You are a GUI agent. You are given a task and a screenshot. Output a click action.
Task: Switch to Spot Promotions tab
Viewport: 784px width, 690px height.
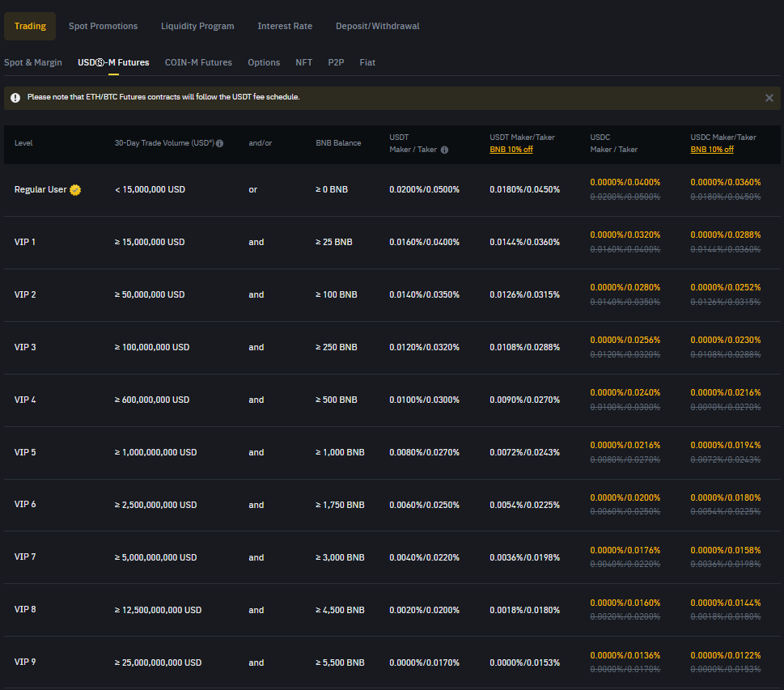[103, 26]
